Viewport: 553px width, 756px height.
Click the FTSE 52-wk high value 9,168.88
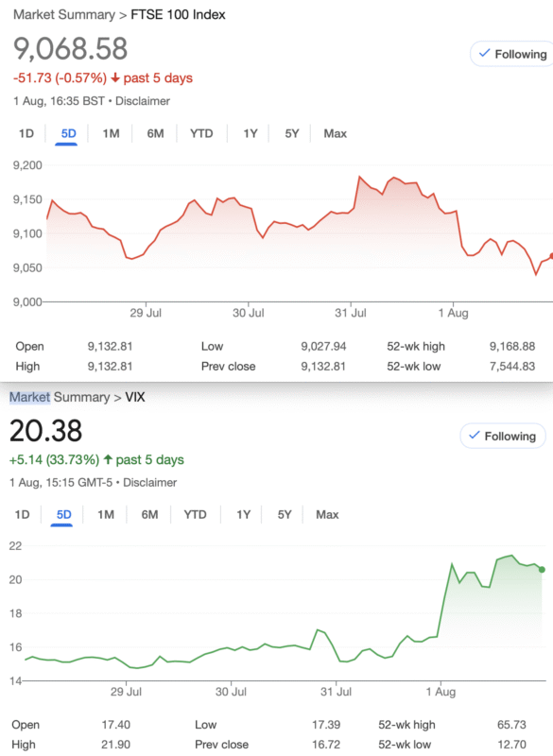[512, 346]
